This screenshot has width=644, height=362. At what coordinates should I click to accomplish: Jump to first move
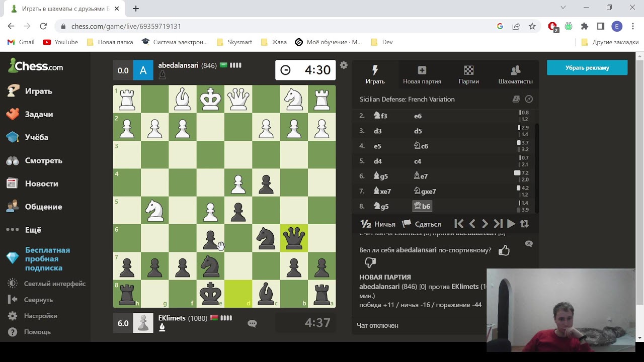pos(459,224)
